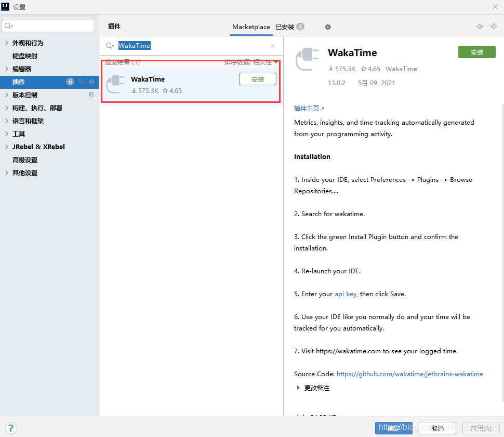Expand the JRebel & XRebel group

pos(7,147)
